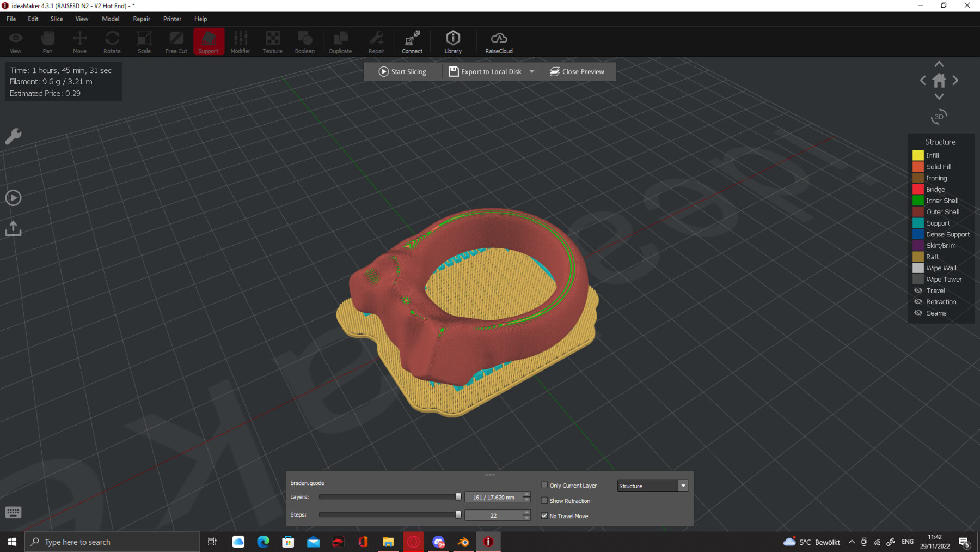Open the Boolean tool
The height and width of the screenshot is (552, 980).
point(304,41)
